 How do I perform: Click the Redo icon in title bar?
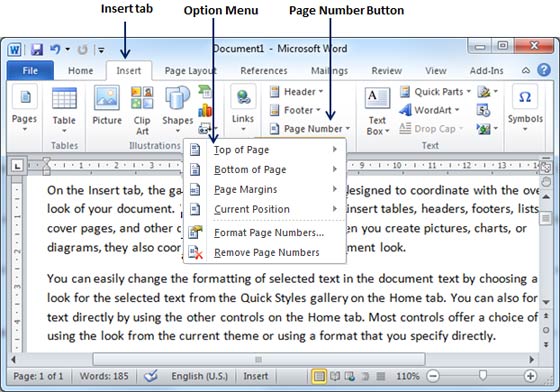coord(82,49)
